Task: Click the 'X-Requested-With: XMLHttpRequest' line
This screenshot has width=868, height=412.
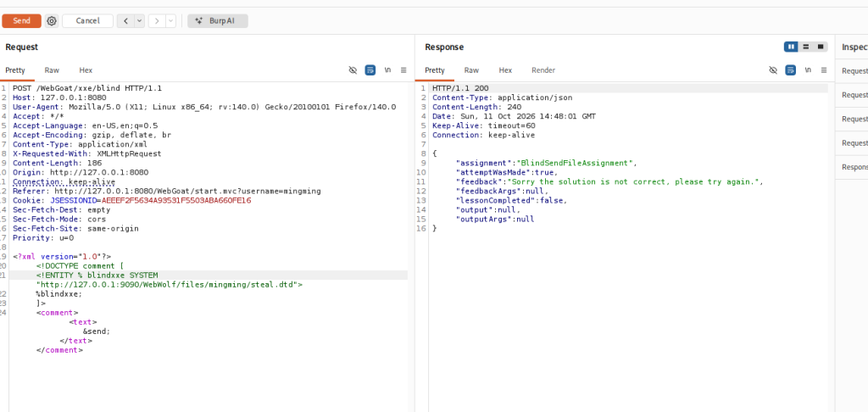Action: click(87, 153)
